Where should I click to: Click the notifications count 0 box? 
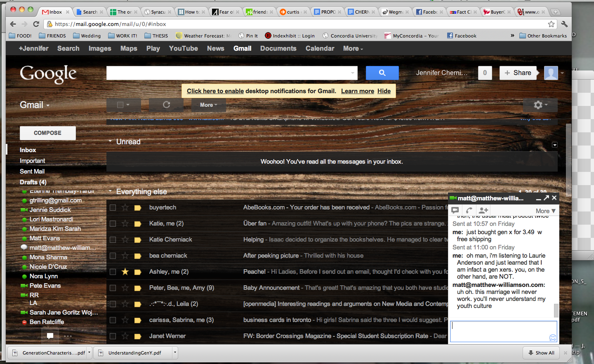(x=485, y=73)
